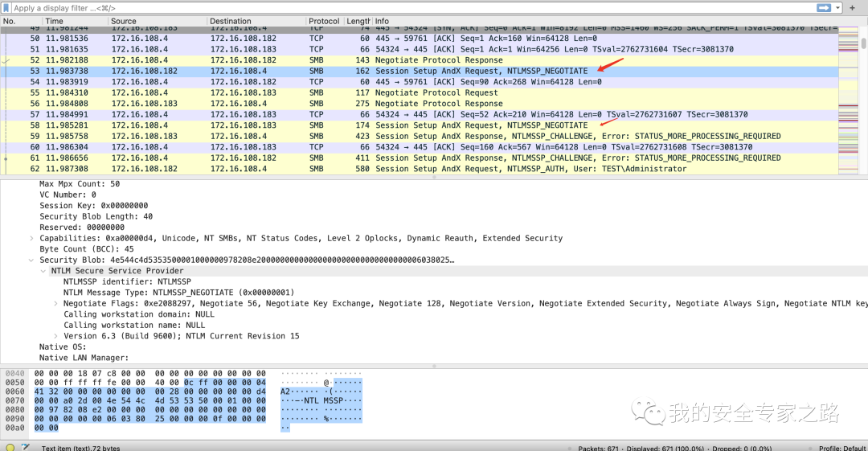Click the Native LAN Manager: field
Viewport: 868px width, 451px height.
[x=84, y=358]
